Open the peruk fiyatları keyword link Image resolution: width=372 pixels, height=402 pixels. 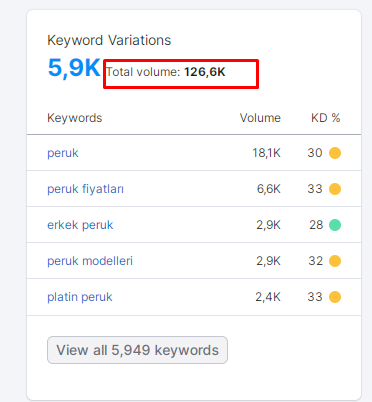click(85, 189)
